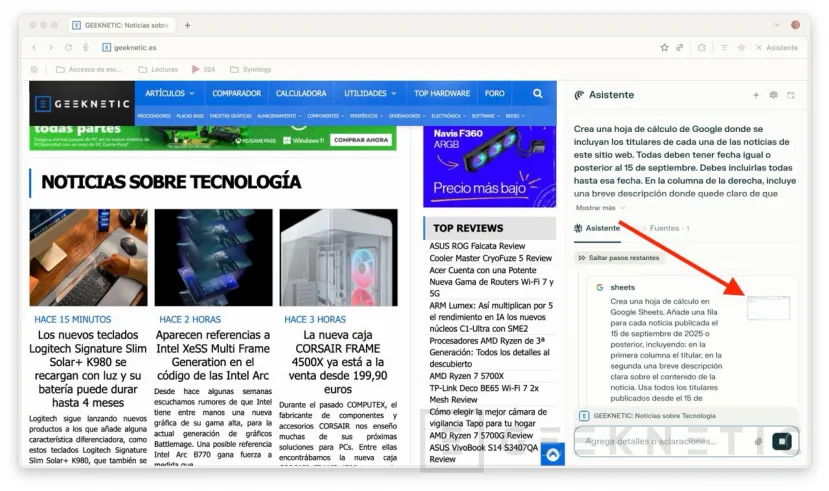Attach a file with the paperclip icon
This screenshot has width=829, height=491.
point(758,441)
